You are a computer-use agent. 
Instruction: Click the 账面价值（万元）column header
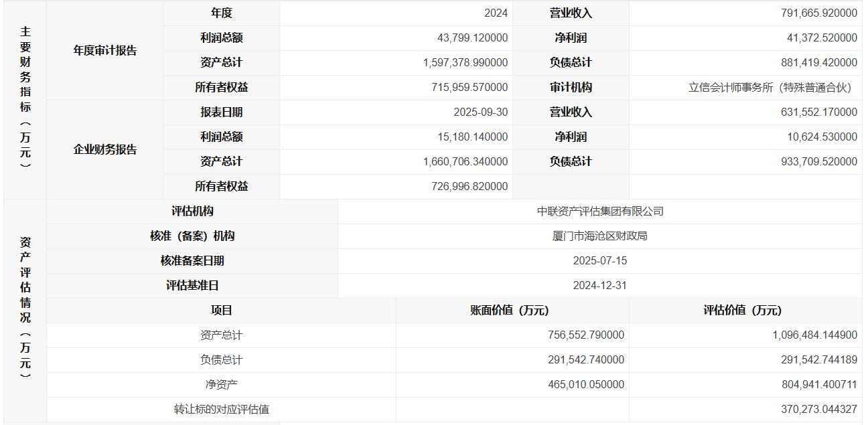tap(512, 311)
